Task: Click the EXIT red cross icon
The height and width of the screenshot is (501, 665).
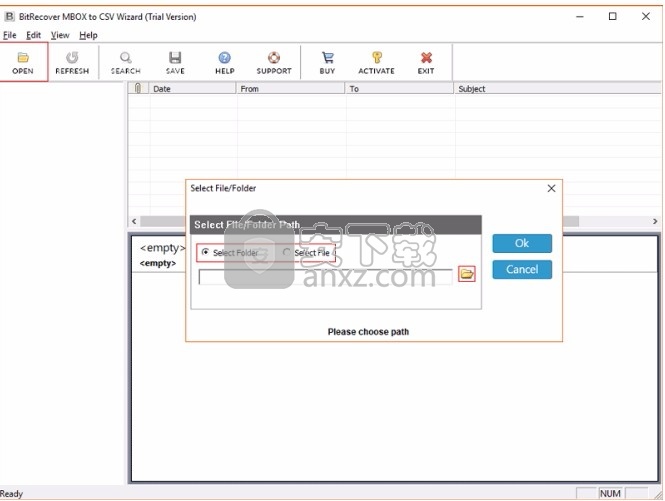Action: (x=426, y=57)
